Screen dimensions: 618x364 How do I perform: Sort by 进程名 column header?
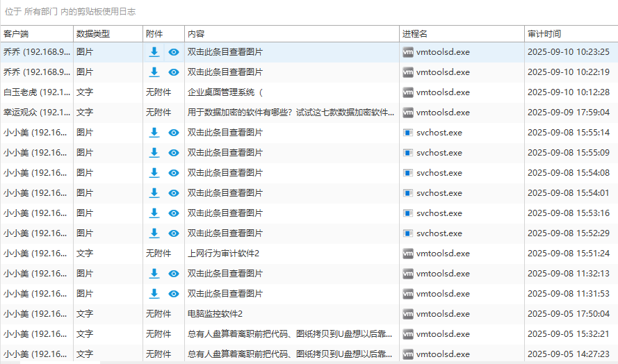tap(462, 34)
